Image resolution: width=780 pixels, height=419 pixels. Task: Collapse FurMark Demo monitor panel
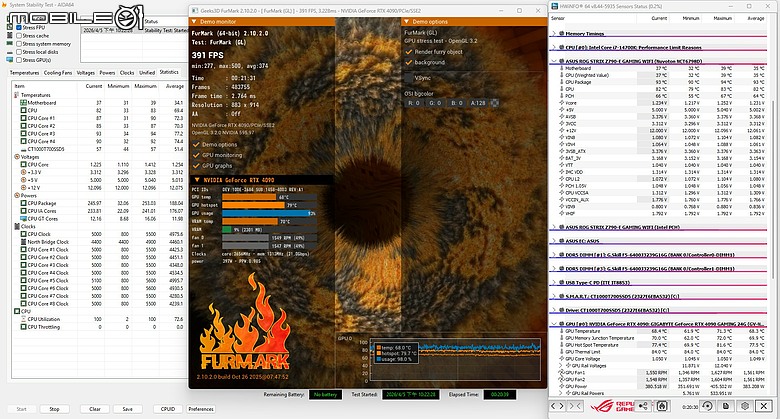click(x=194, y=22)
